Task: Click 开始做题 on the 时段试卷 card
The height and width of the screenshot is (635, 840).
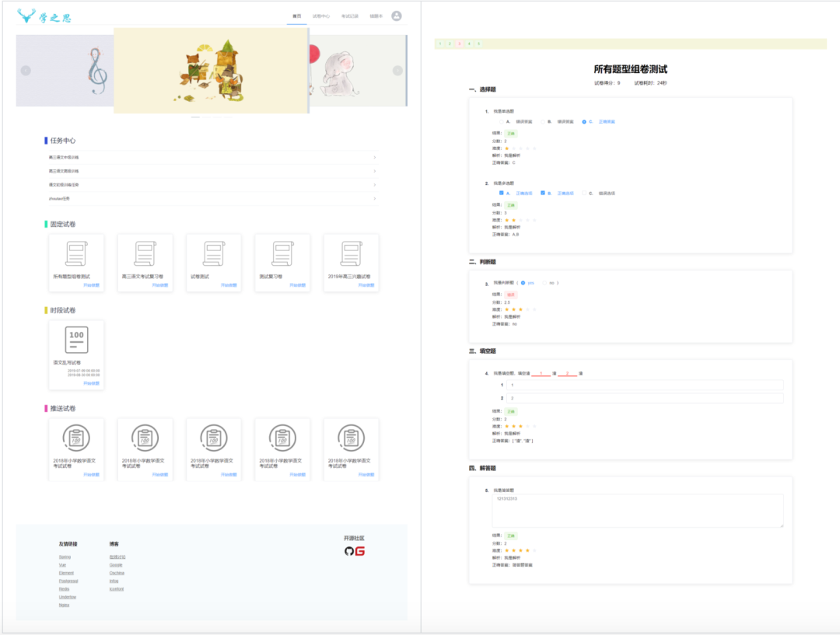Action: 92,383
